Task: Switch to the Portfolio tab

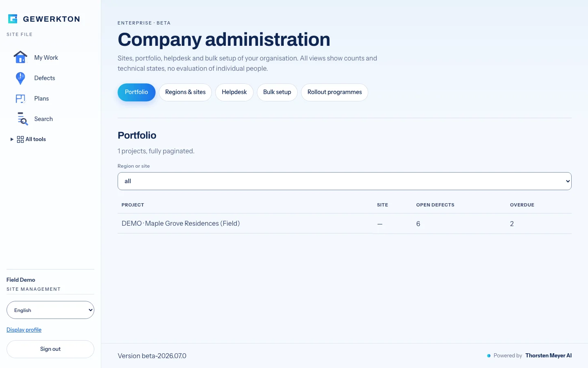Action: point(136,92)
